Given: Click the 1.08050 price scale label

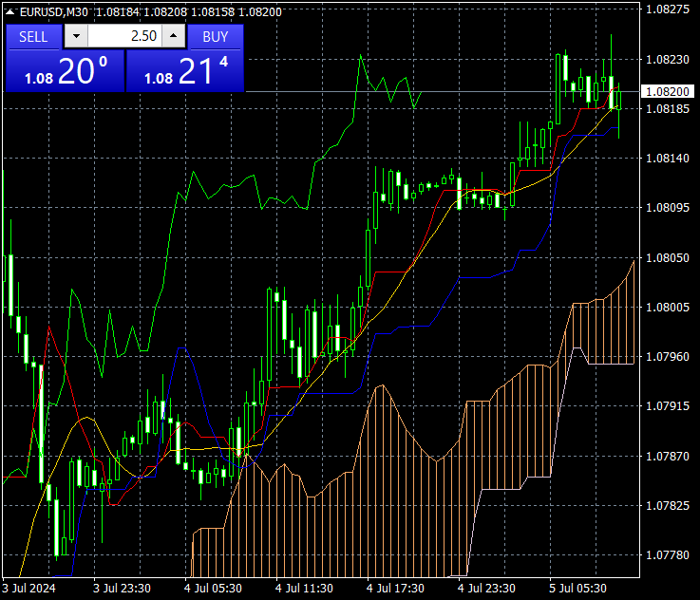Looking at the screenshot, I should 668,258.
